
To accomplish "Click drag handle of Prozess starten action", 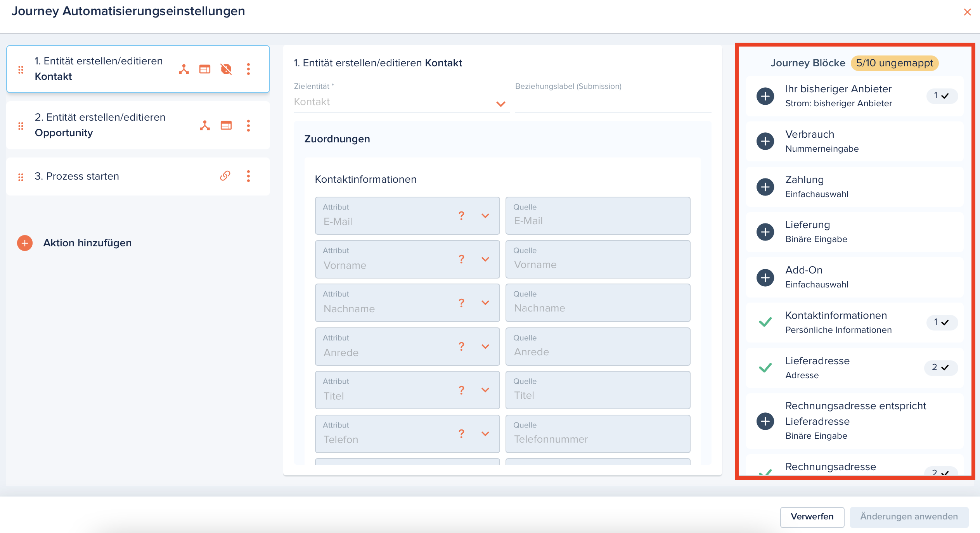I will coord(21,177).
